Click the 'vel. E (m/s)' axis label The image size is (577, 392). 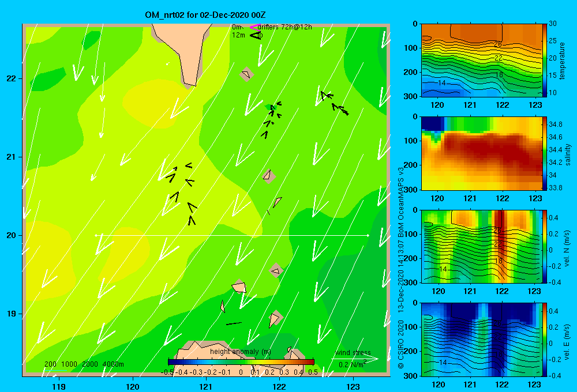[567, 341]
